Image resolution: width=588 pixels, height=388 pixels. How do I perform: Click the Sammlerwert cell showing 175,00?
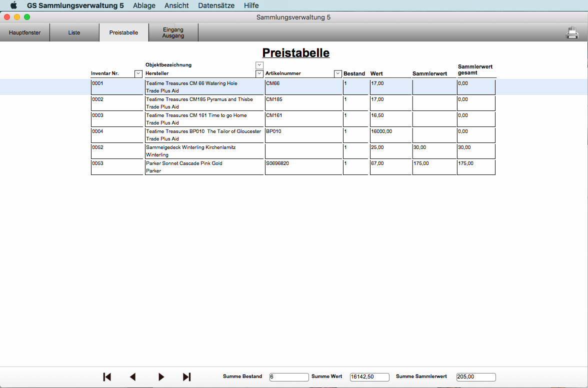click(434, 167)
